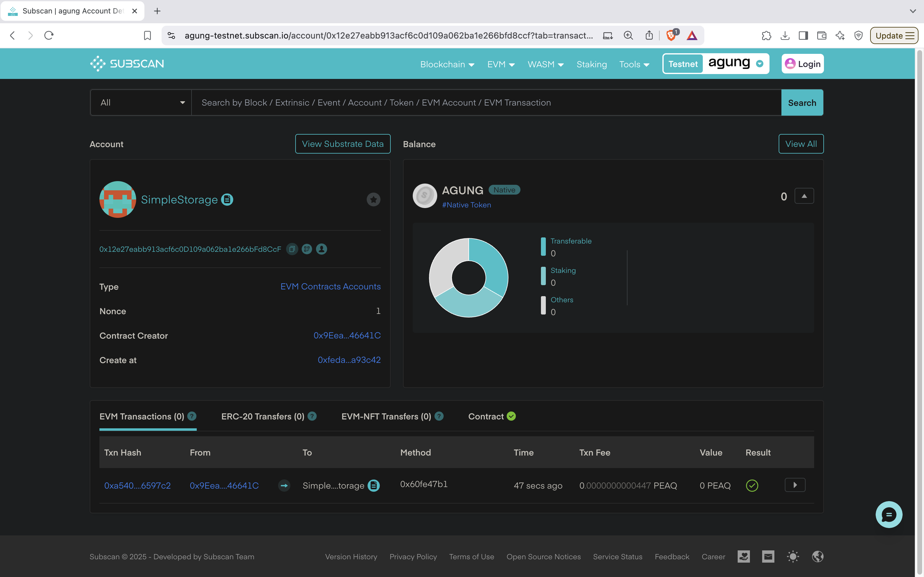Open the live chat support bubble
The width and height of the screenshot is (924, 577).
[889, 514]
